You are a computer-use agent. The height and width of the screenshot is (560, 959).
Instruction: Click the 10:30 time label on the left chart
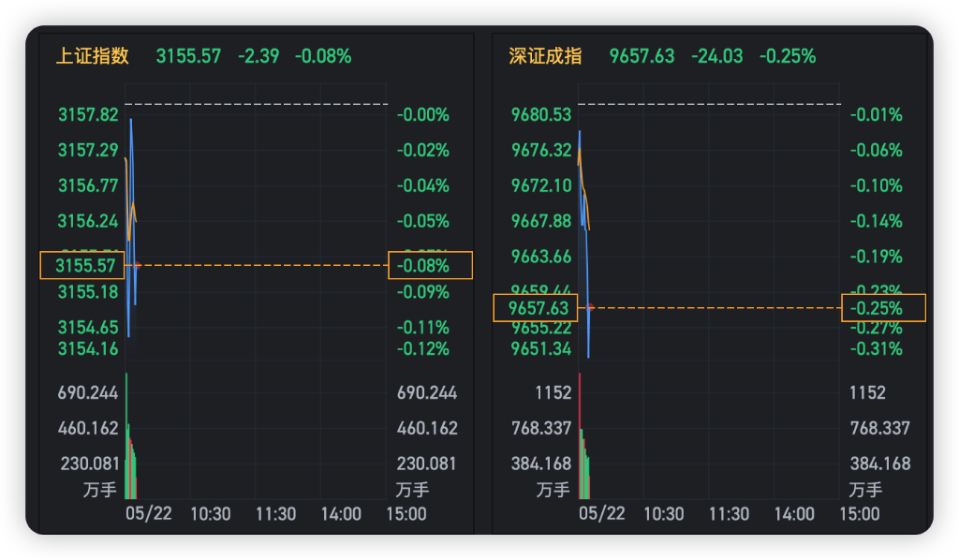[211, 513]
